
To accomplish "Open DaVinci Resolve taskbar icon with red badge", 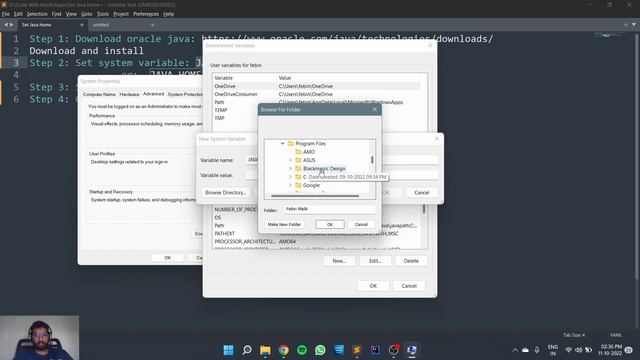I will [393, 350].
